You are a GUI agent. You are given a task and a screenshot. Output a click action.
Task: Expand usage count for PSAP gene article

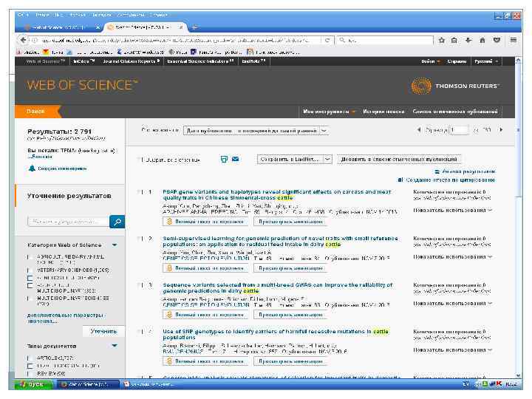(x=453, y=211)
